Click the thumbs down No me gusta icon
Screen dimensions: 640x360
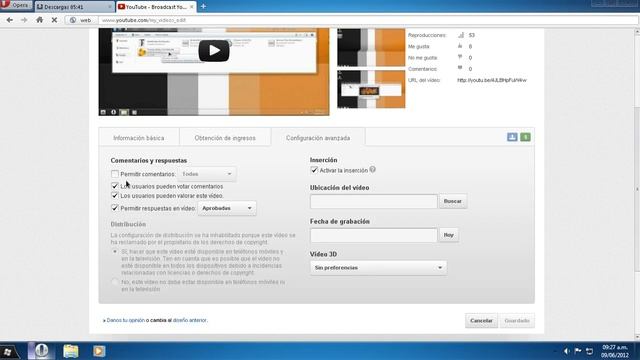460,57
